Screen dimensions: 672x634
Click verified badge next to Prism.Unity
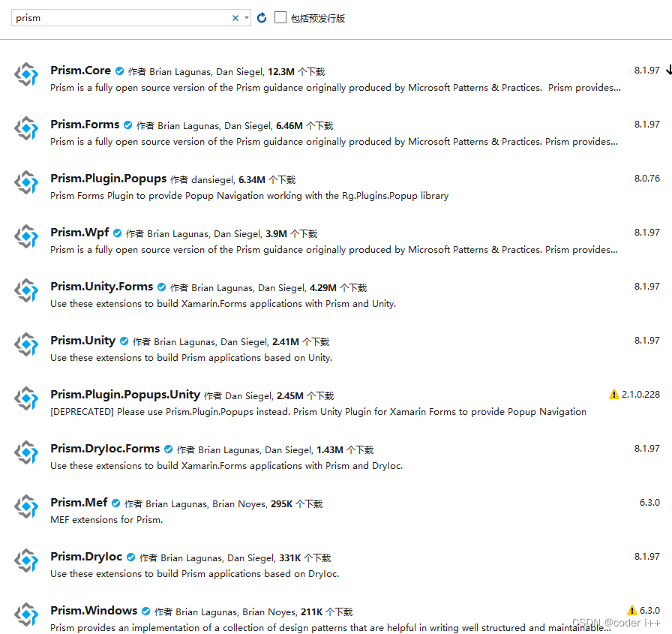pos(124,341)
